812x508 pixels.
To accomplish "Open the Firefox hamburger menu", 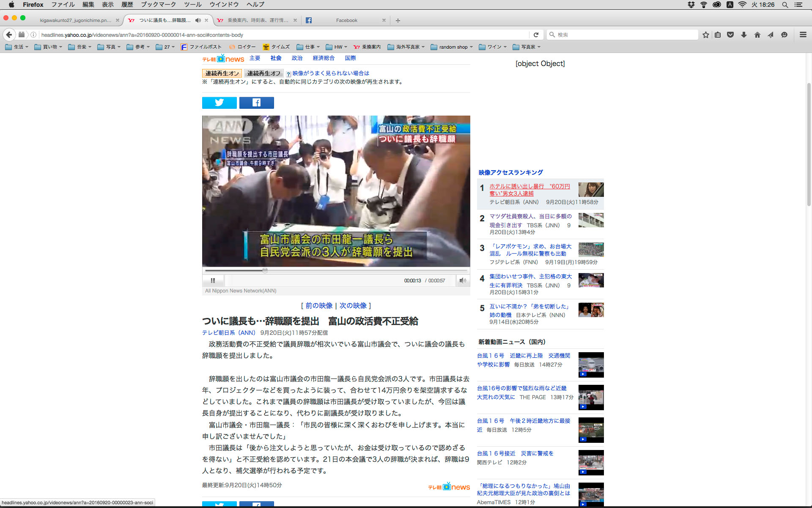I will 803,35.
